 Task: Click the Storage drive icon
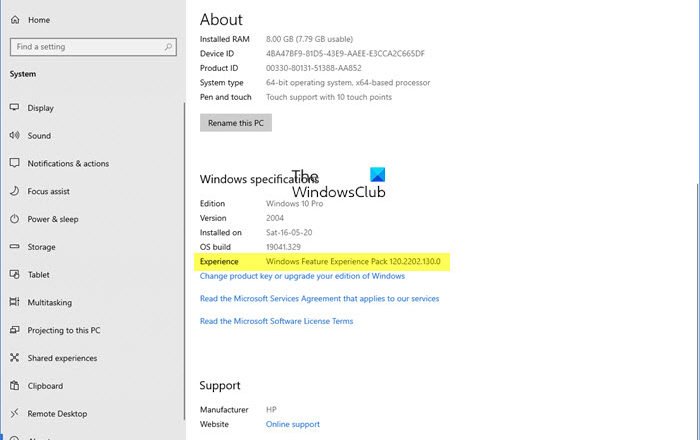pos(14,246)
